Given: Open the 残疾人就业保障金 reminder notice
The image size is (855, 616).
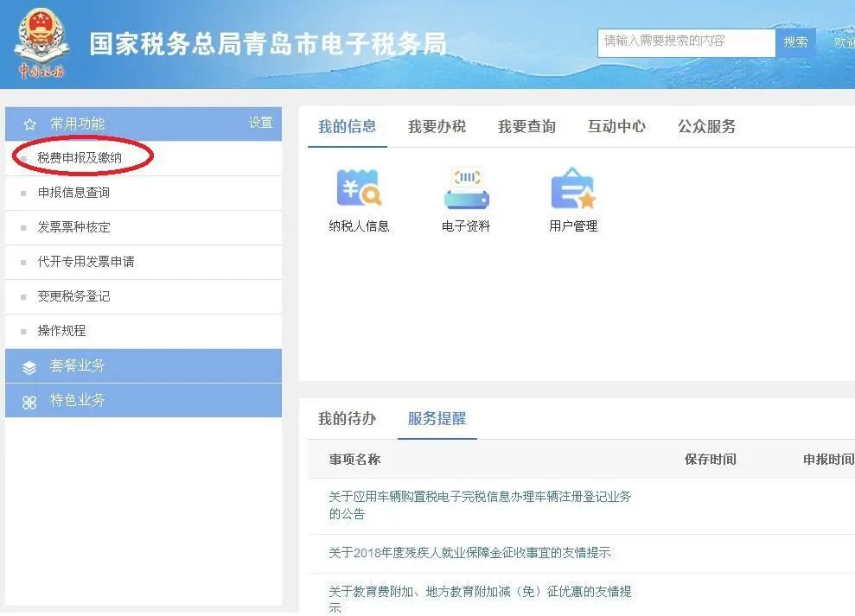Looking at the screenshot, I should (469, 553).
